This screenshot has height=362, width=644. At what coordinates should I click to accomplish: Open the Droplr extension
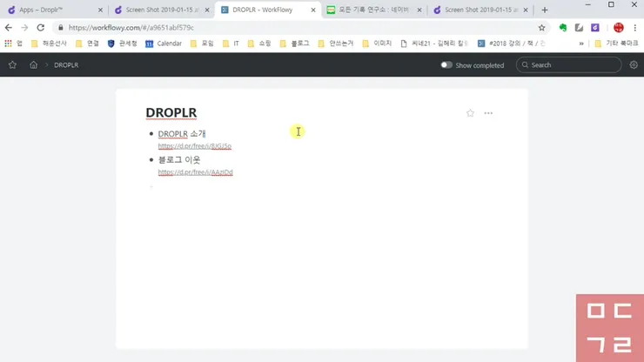(x=595, y=28)
